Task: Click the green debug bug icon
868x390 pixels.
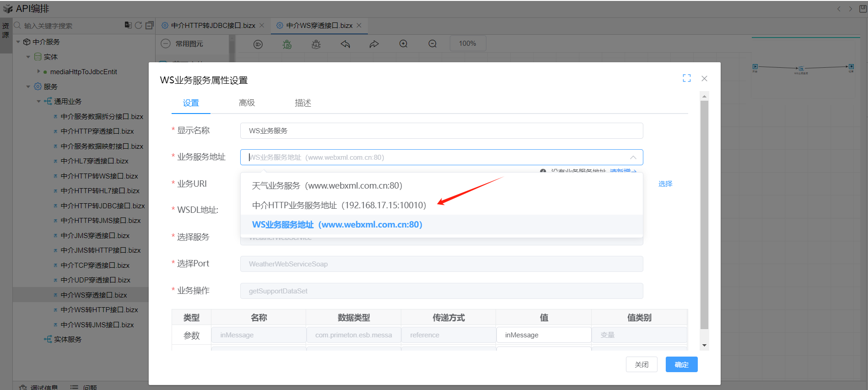Action: tap(287, 44)
